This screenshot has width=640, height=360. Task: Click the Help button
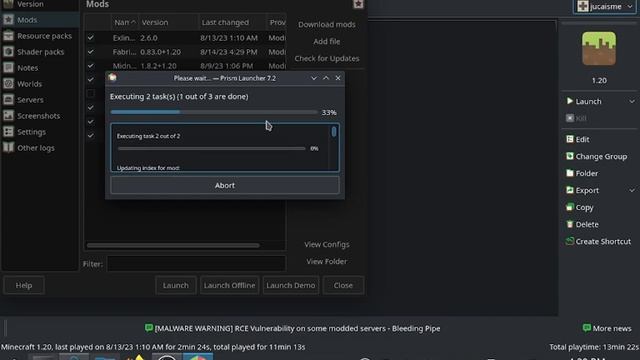(x=24, y=285)
